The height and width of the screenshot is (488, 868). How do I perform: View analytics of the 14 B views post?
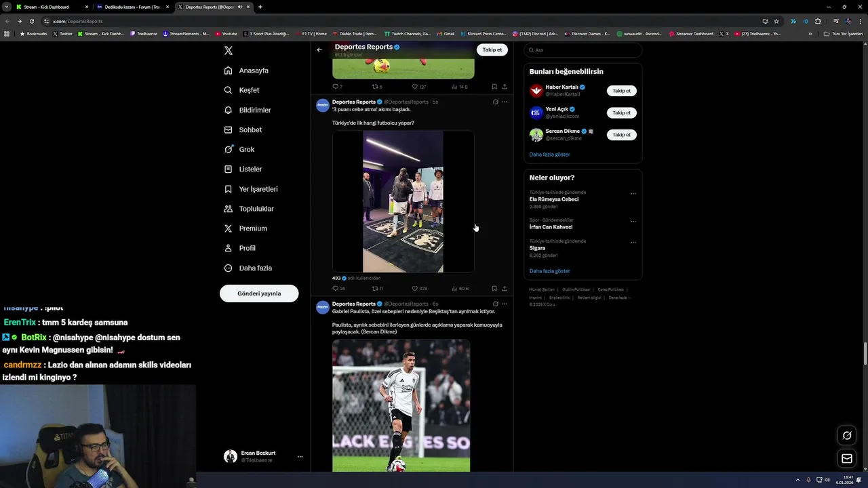coord(460,87)
